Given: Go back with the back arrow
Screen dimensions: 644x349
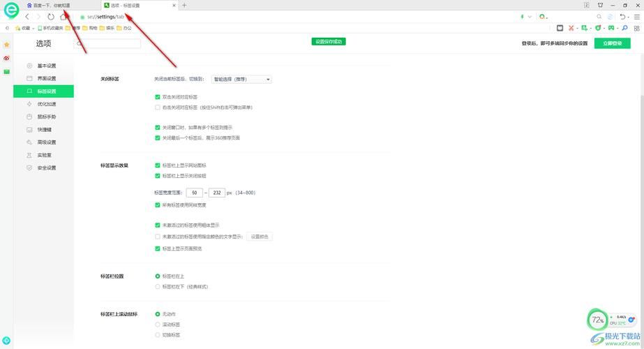Looking at the screenshot, I should pos(27,17).
